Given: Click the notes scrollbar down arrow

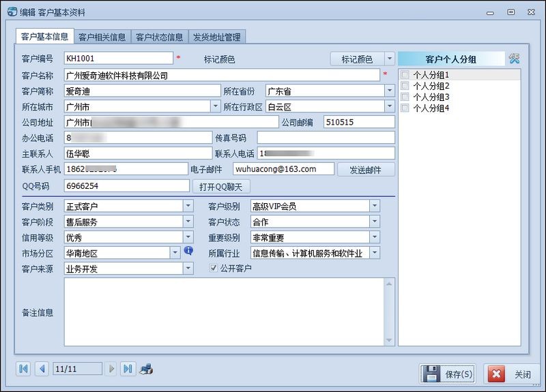Looking at the screenshot, I should (x=389, y=340).
